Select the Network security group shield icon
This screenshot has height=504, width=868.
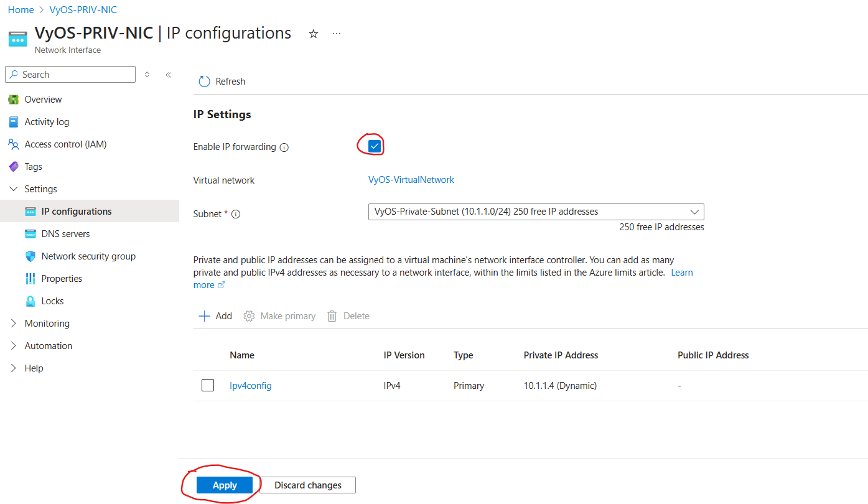[31, 256]
